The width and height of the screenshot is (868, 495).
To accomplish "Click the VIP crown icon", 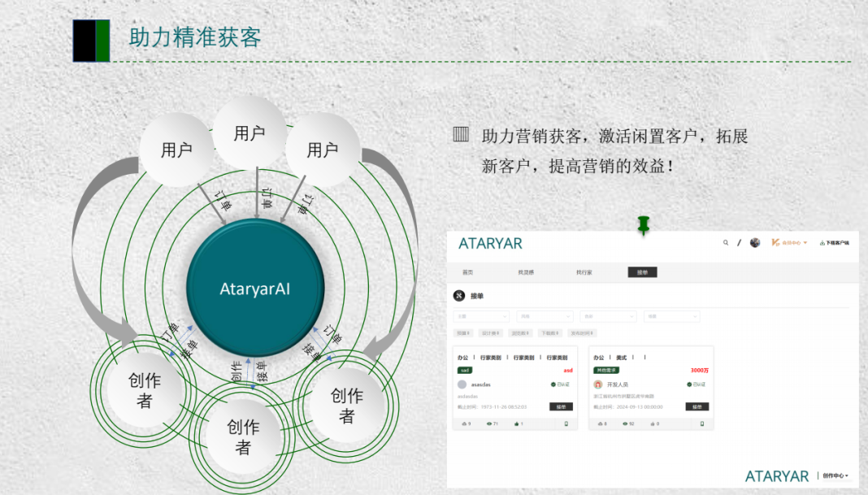I will 775,242.
